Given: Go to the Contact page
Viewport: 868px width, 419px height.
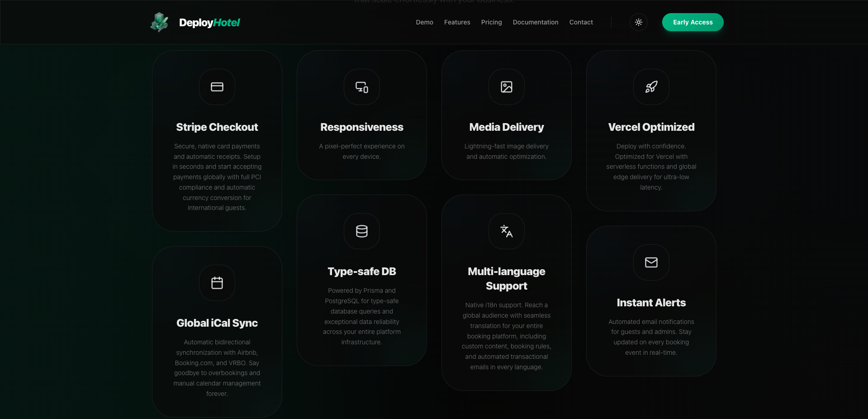Looking at the screenshot, I should point(581,22).
